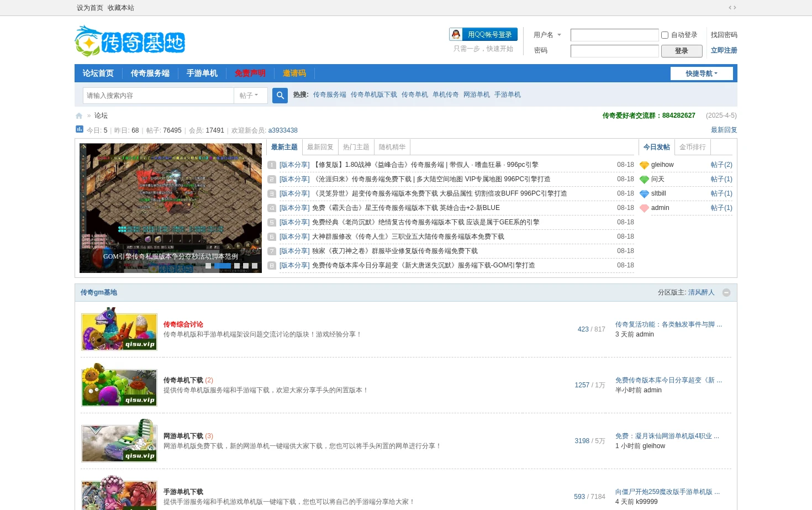
Task: Open the 传奇综合讨论 forum title
Action: 183,324
